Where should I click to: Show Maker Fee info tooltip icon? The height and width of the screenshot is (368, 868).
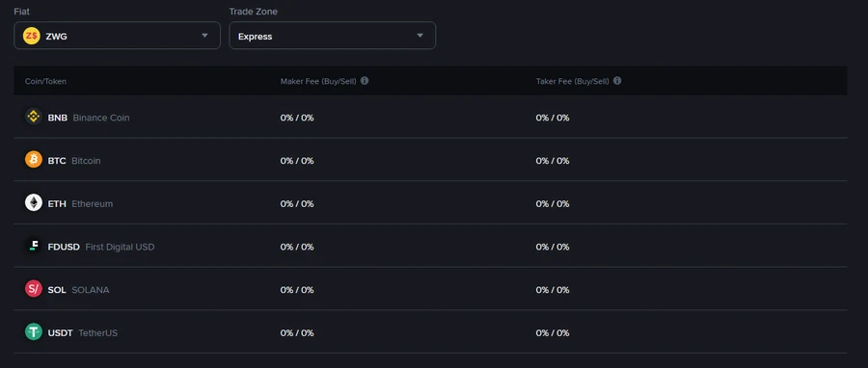coord(365,81)
